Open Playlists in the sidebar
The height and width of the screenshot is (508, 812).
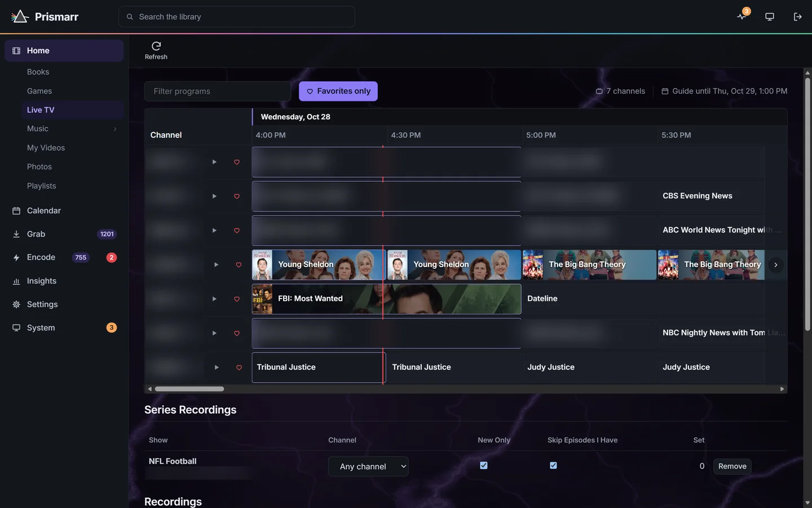[x=42, y=186]
